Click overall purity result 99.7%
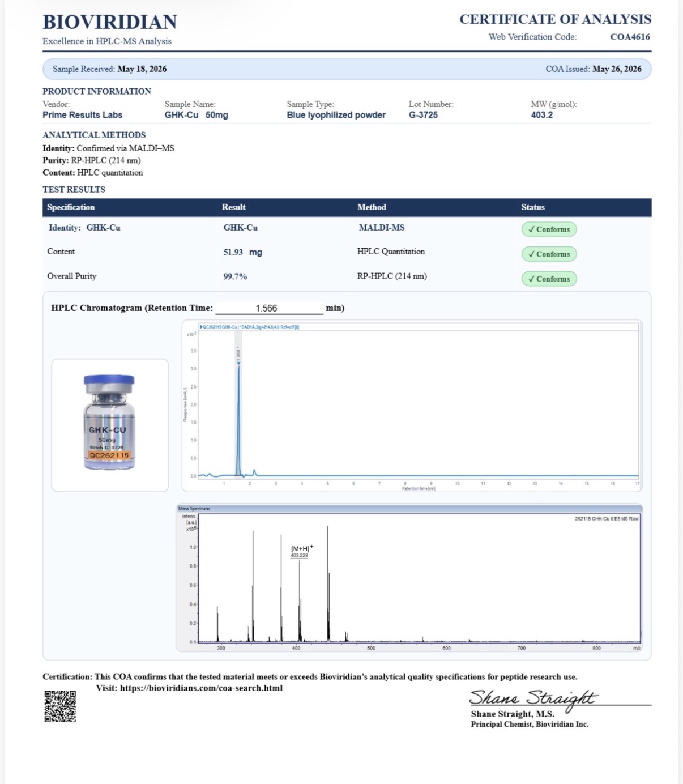Viewport: 683px width, 784px height. (235, 277)
